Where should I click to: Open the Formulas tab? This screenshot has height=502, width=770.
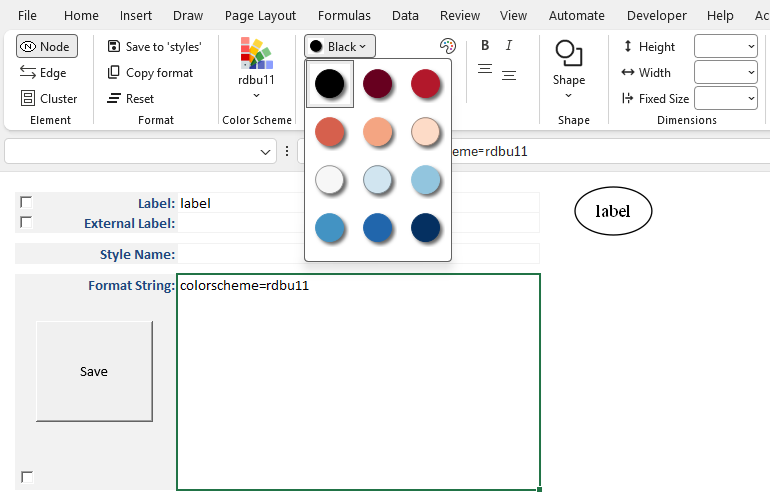pyautogui.click(x=344, y=16)
